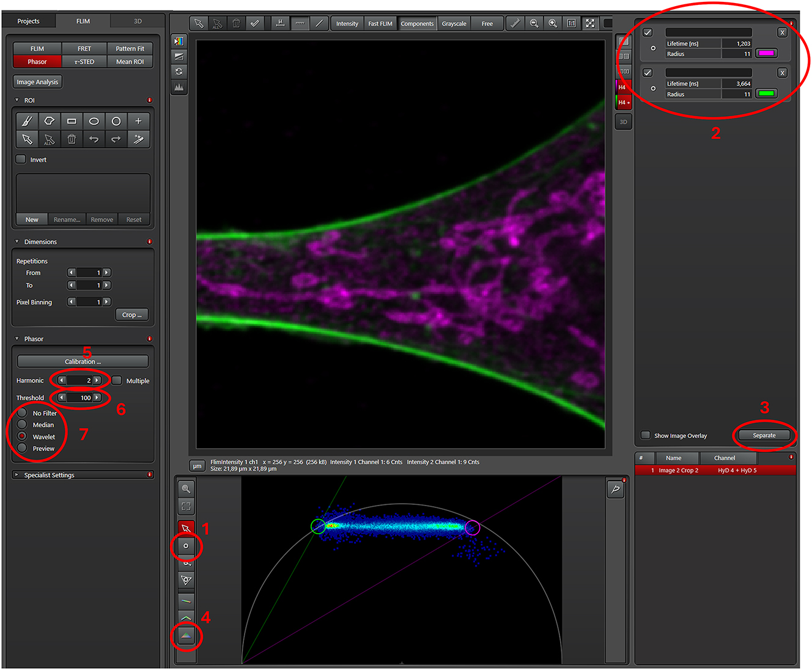This screenshot has width=812, height=670.
Task: Pick the ellipse ROI tool
Action: click(94, 121)
